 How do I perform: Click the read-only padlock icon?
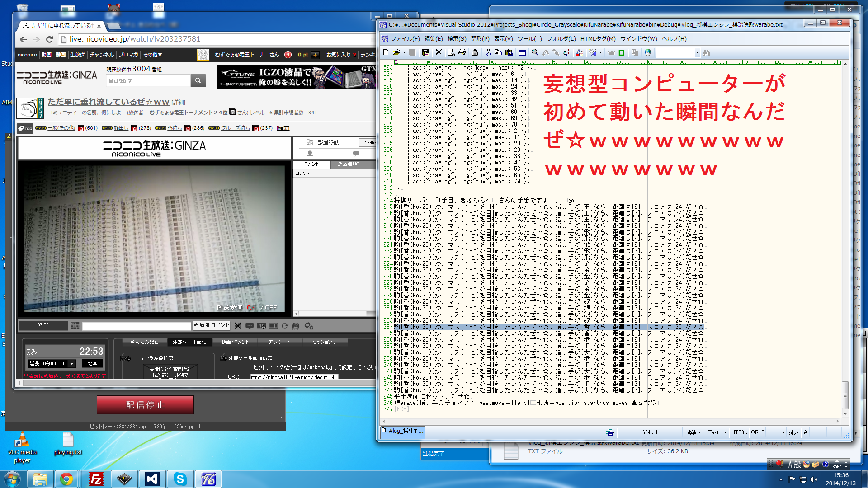tap(475, 52)
